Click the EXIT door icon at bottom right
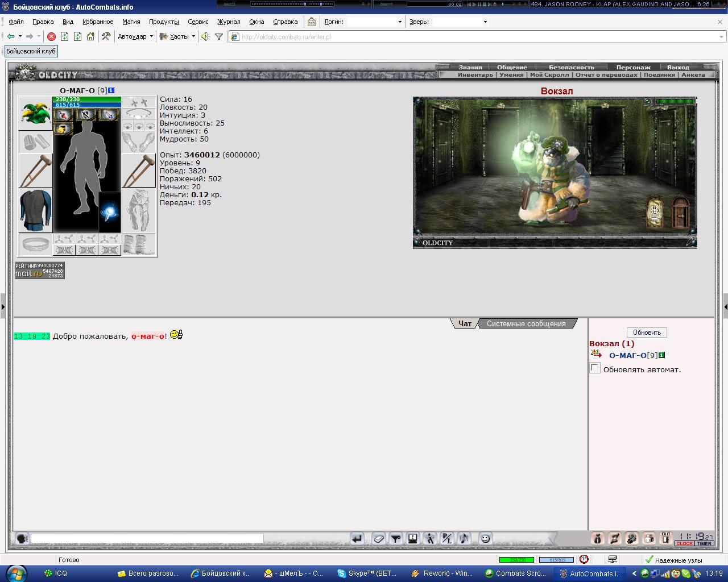The image size is (728, 582). tap(666, 538)
